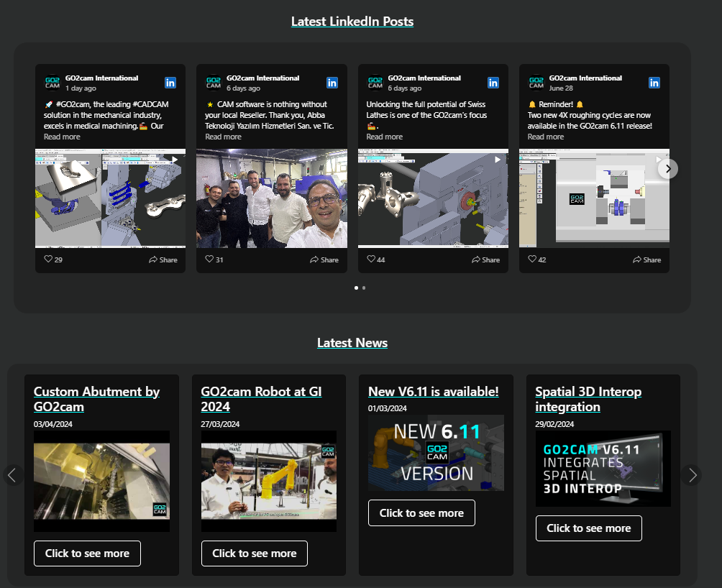Go to next LinkedIn posts slide
The width and height of the screenshot is (722, 588).
coord(668,168)
